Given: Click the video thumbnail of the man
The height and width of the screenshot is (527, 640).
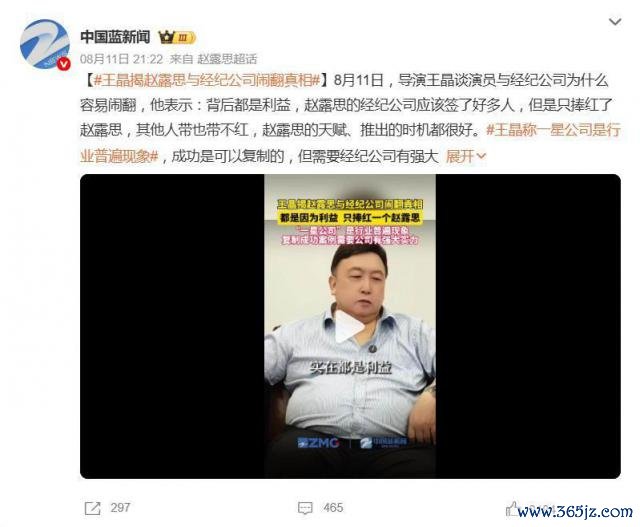Looking at the screenshot, I should (350, 326).
